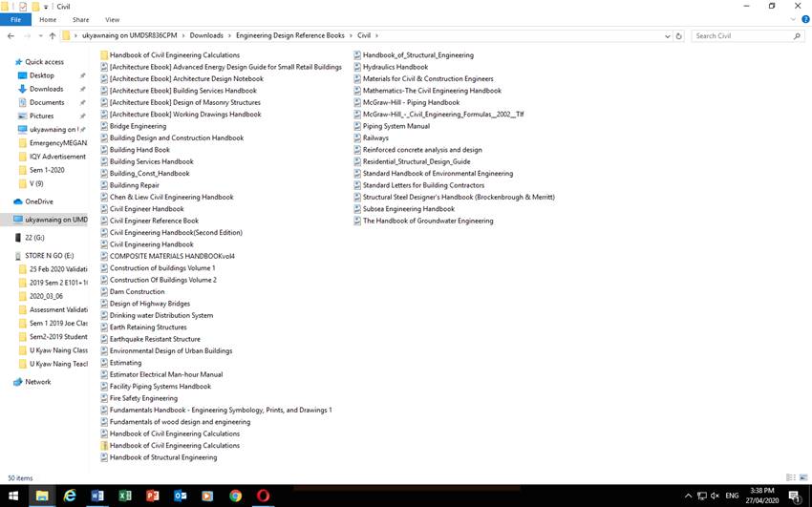Launch Google Chrome from taskbar
Image resolution: width=812 pixels, height=507 pixels.
click(x=236, y=496)
